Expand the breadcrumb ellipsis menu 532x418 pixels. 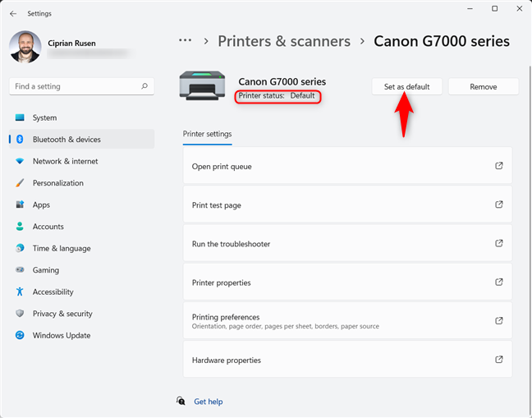pyautogui.click(x=186, y=40)
